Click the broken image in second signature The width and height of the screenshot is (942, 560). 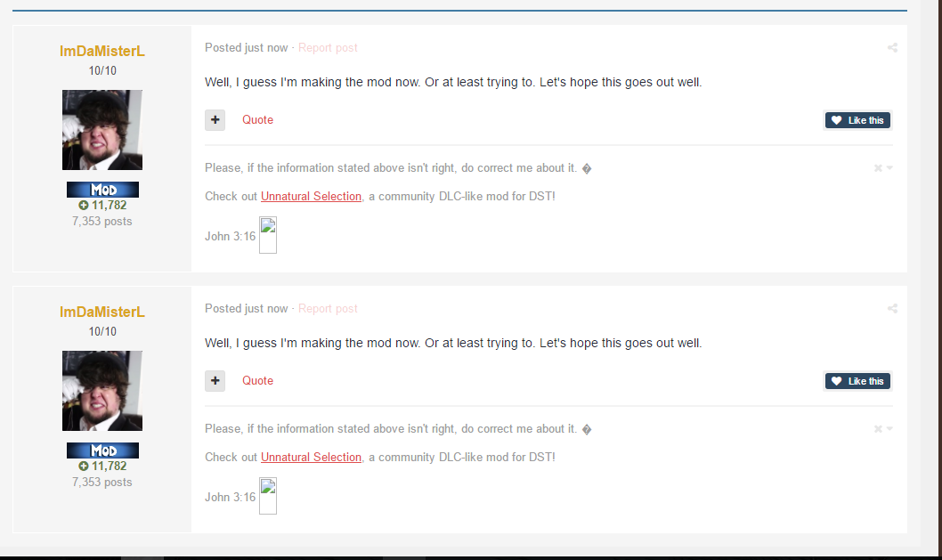[x=268, y=496]
